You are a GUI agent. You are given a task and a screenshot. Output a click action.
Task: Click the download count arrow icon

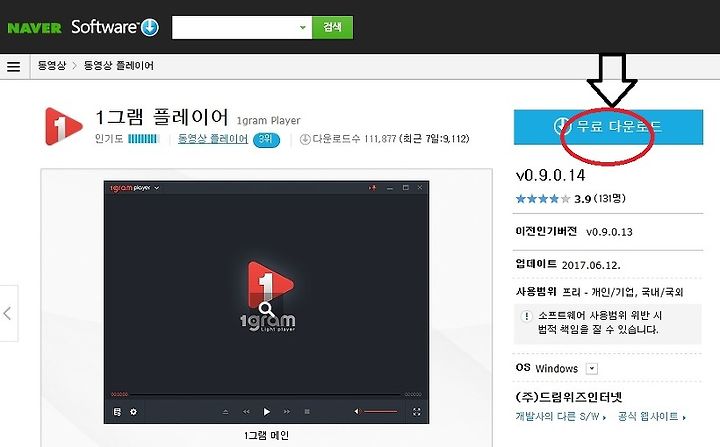[x=305, y=139]
